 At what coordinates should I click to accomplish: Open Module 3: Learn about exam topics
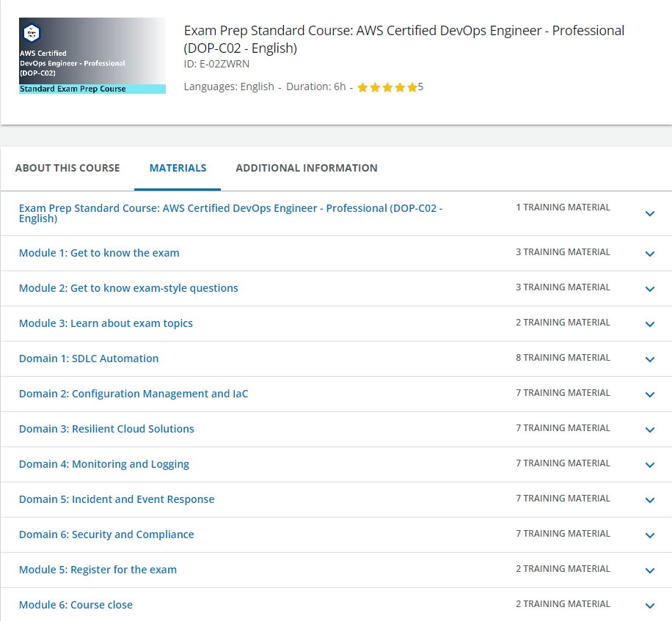[106, 323]
